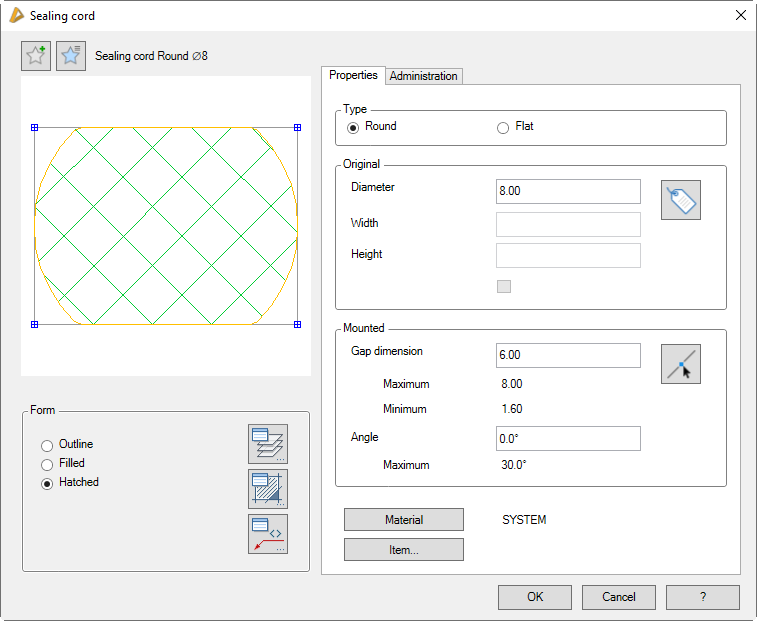Viewport: 757px width, 621px height.
Task: Switch to the Administration tab
Action: click(x=423, y=76)
